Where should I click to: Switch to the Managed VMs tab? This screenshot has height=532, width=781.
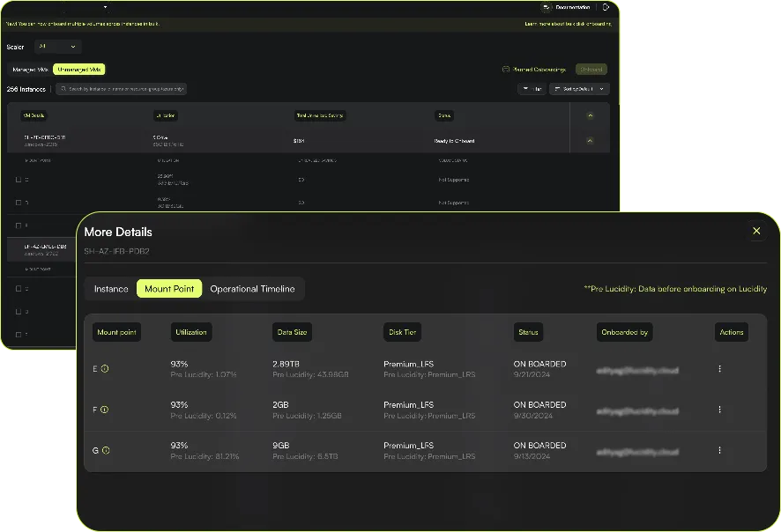tap(30, 70)
